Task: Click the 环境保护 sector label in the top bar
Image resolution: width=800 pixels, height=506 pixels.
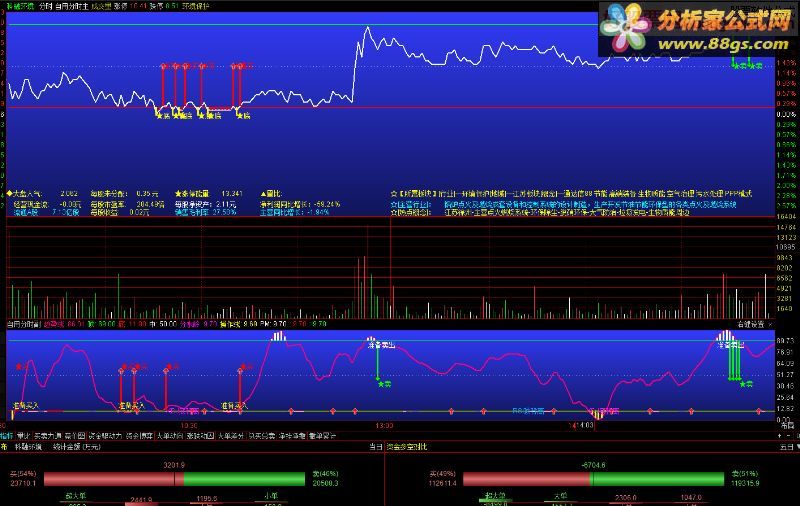Action: tap(196, 6)
